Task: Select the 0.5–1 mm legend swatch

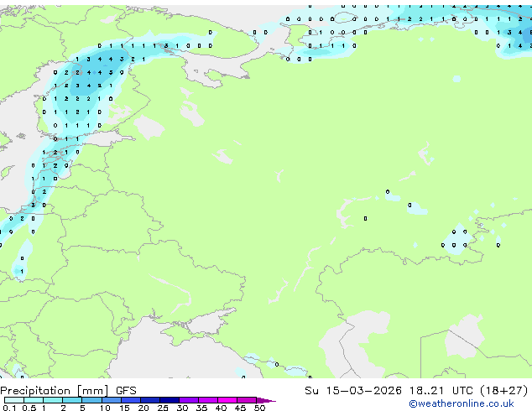Action: point(34,400)
